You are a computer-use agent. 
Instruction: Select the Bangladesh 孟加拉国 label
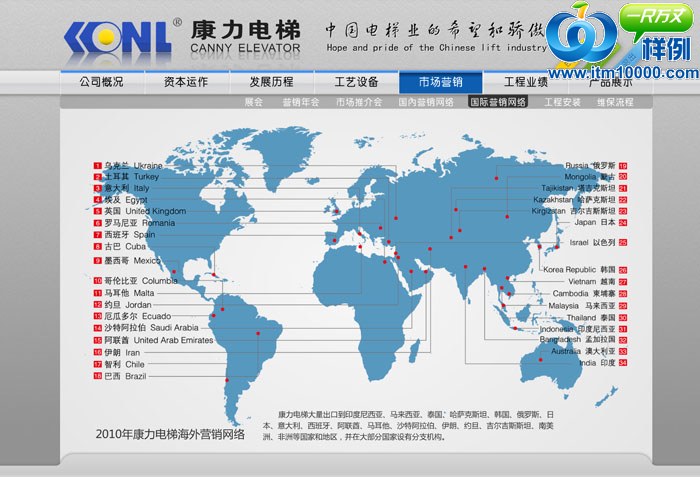pyautogui.click(x=577, y=339)
